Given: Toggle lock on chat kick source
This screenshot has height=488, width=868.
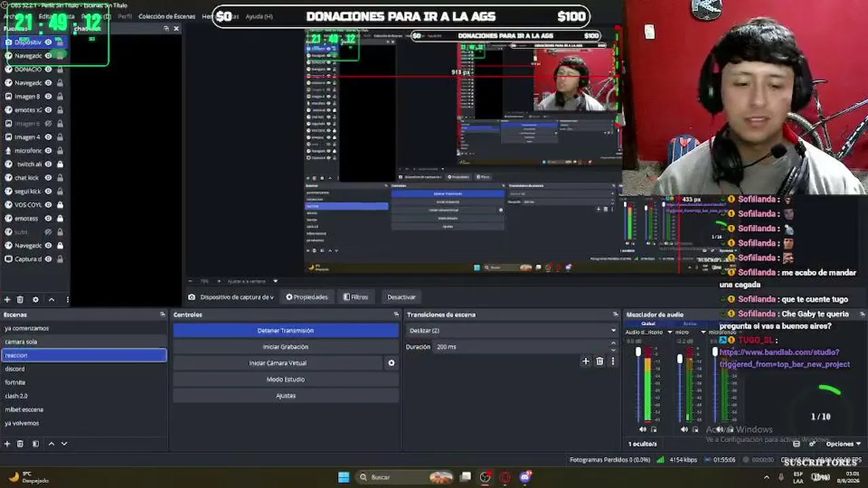Looking at the screenshot, I should pos(60,178).
